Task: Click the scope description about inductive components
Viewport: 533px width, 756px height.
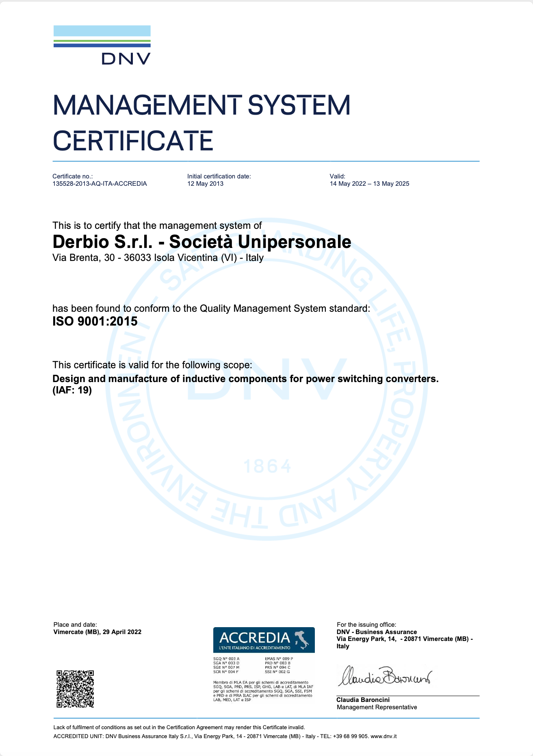Action: point(246,379)
